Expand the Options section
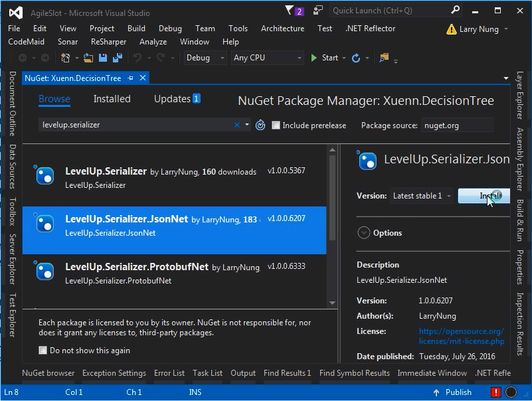 (364, 233)
